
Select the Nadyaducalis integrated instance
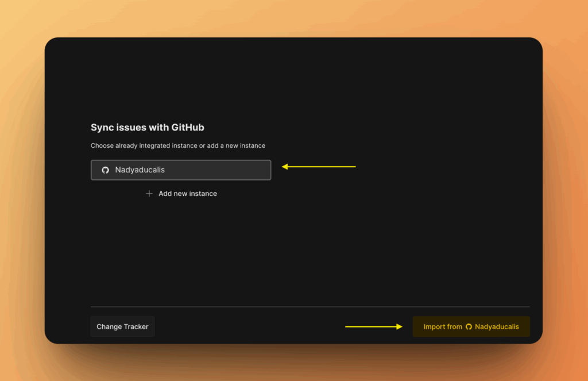tap(180, 170)
